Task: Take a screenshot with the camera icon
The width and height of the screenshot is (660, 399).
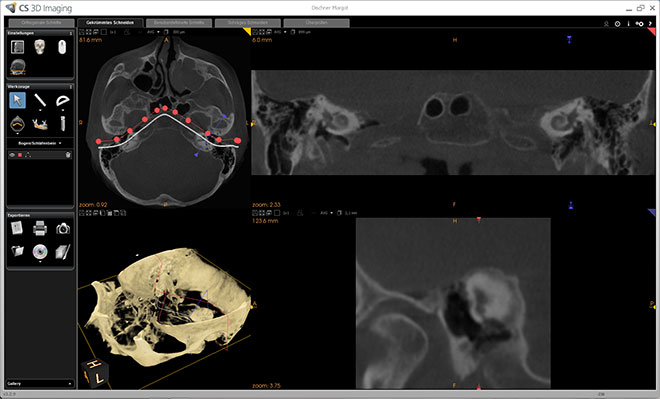Action: [63, 229]
